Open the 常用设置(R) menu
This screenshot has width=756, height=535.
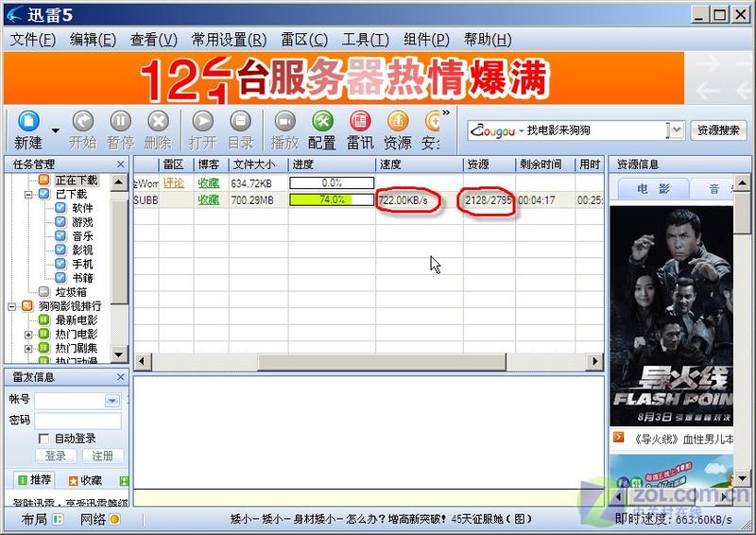click(x=229, y=40)
